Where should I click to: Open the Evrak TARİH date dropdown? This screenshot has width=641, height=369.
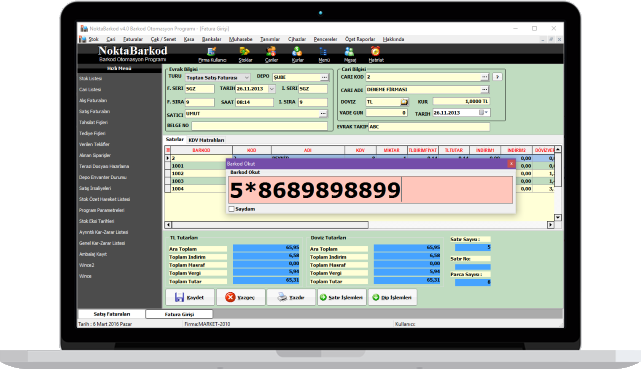(x=271, y=89)
